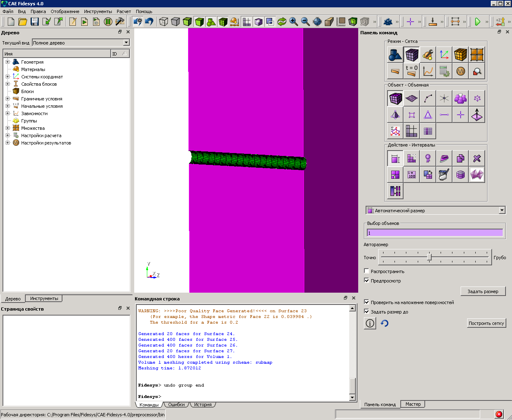Switch to the История tab
This screenshot has width=512, height=420.
pyautogui.click(x=203, y=404)
